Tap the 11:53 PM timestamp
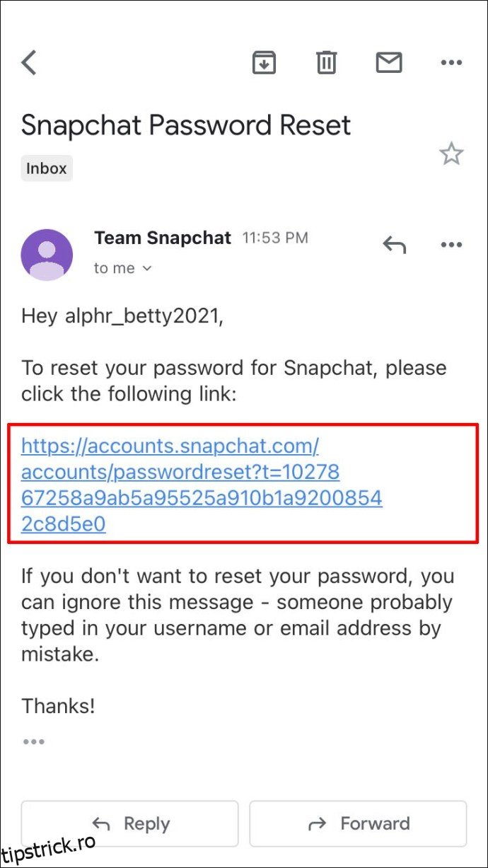The height and width of the screenshot is (868, 488). tap(275, 238)
